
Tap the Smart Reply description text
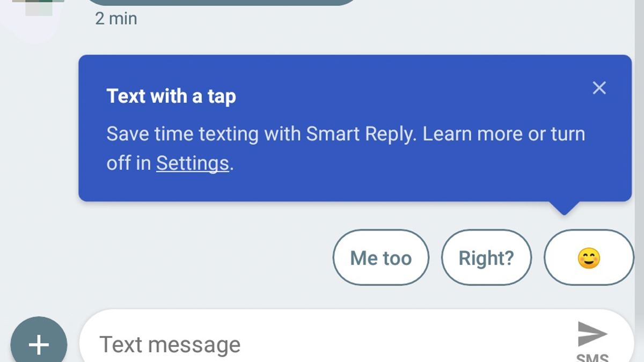pos(346,148)
